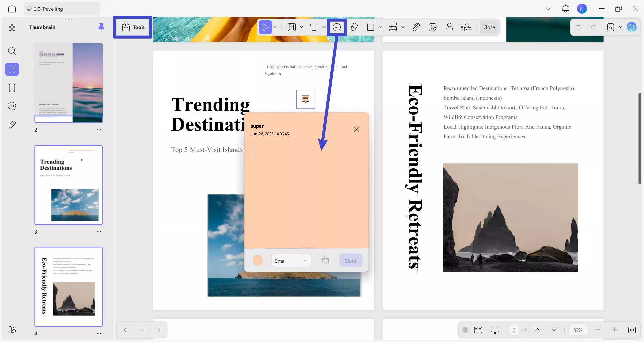Screen dimensions: 644x342
Task: Select the comment note tool in toolbar
Action: (337, 27)
